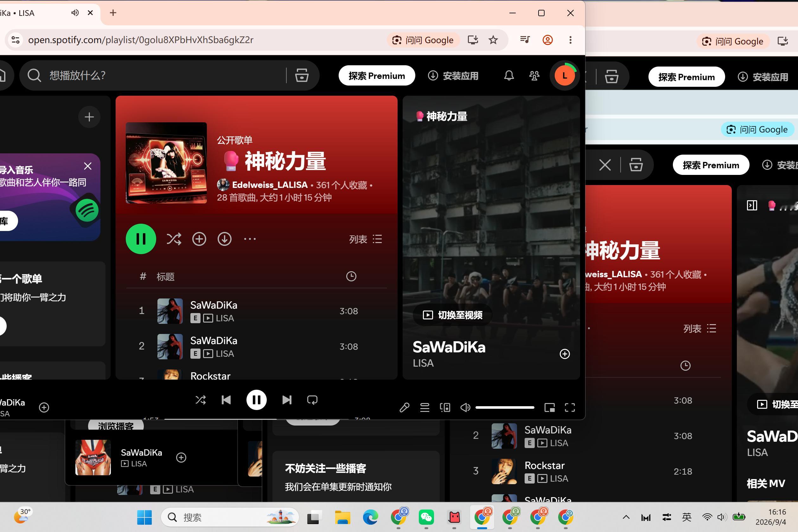Open the 列表 view dropdown in front window
The width and height of the screenshot is (798, 532).
[x=366, y=239]
